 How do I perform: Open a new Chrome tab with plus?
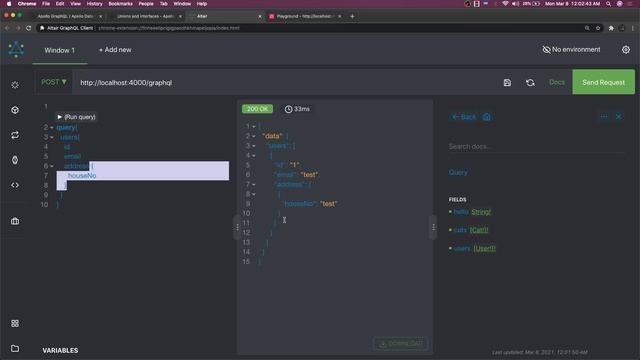(352, 16)
